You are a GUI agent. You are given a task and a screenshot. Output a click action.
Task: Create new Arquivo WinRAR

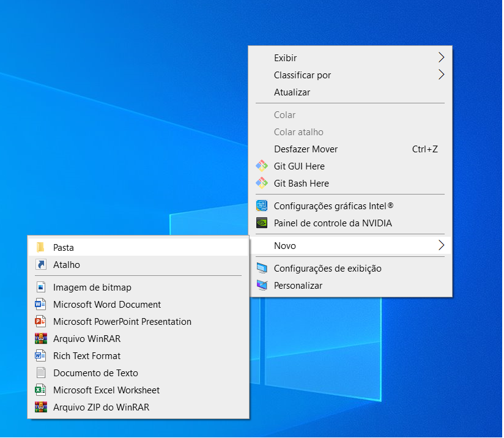click(138, 339)
